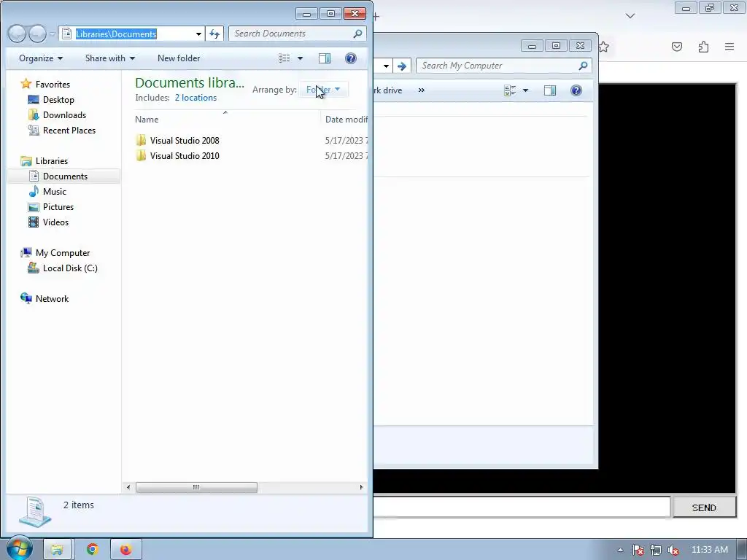Click the horizontal scrollbar thumb in file list
Viewport: 747px width, 560px height.
pyautogui.click(x=196, y=487)
